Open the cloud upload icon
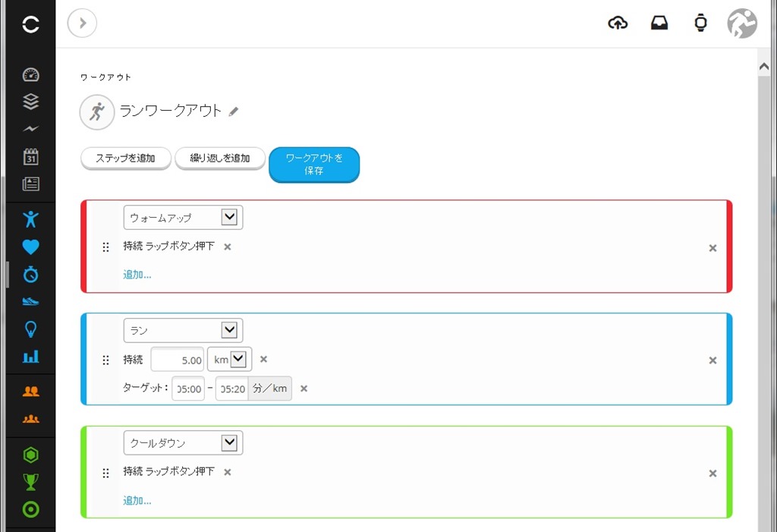The width and height of the screenshot is (777, 532). point(618,23)
